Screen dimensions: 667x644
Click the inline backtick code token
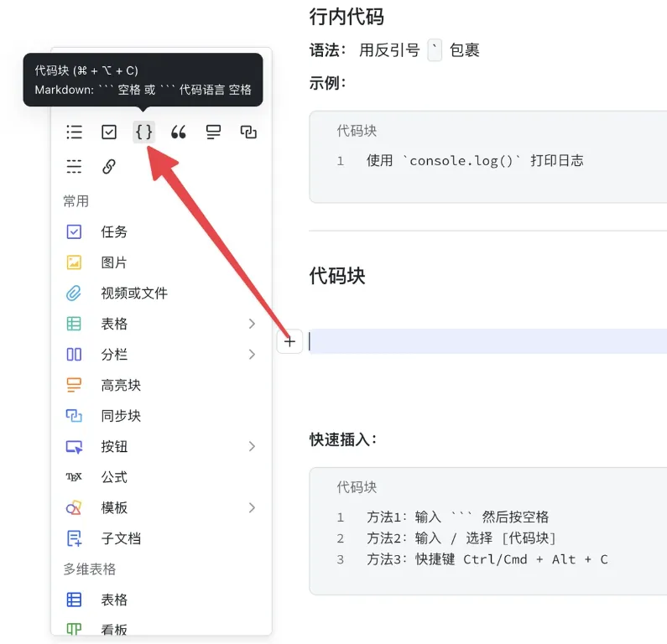coord(435,50)
